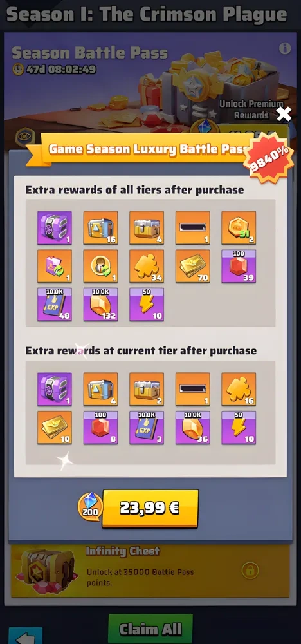
Task: Select the blue-triangle chest reward with quantity 16
Action: coord(100,228)
